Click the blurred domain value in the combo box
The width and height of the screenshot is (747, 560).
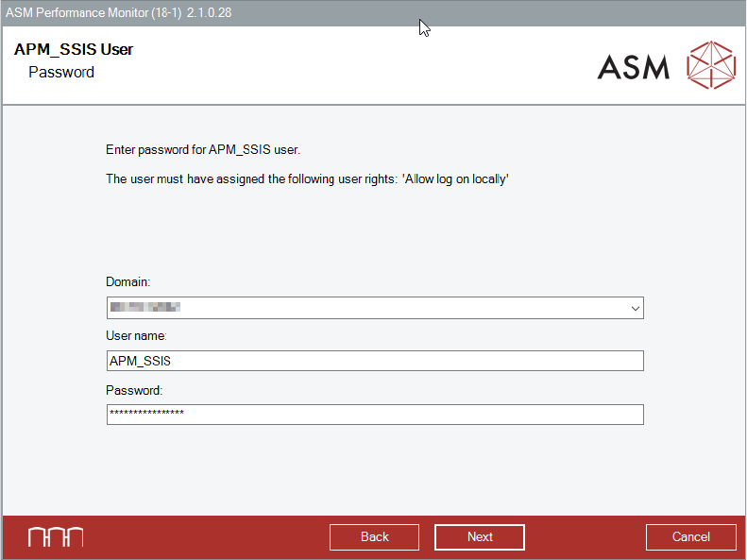click(144, 308)
